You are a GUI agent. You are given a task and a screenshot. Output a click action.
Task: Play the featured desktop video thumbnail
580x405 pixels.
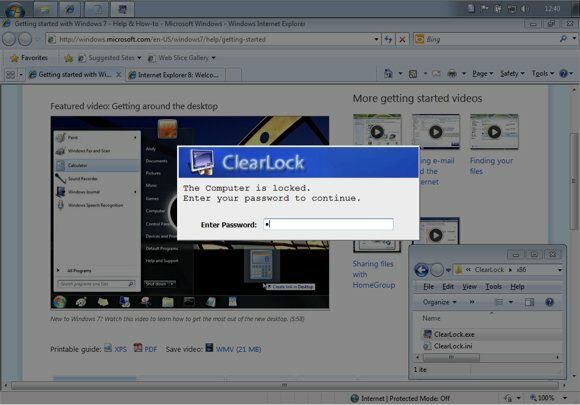(190, 212)
